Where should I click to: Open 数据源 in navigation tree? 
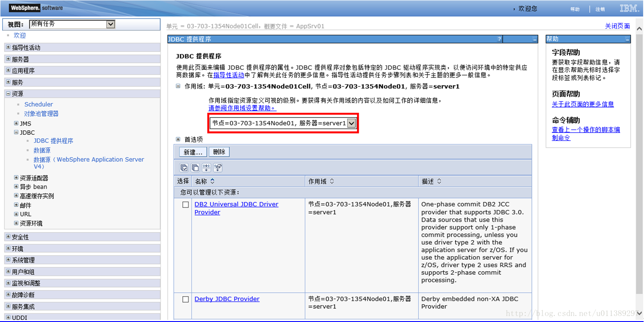click(42, 150)
